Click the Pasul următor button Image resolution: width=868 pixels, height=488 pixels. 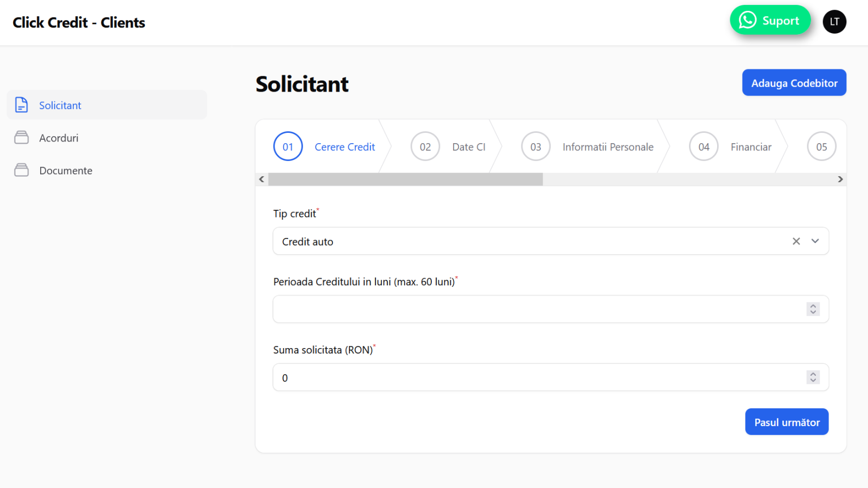[x=787, y=422]
